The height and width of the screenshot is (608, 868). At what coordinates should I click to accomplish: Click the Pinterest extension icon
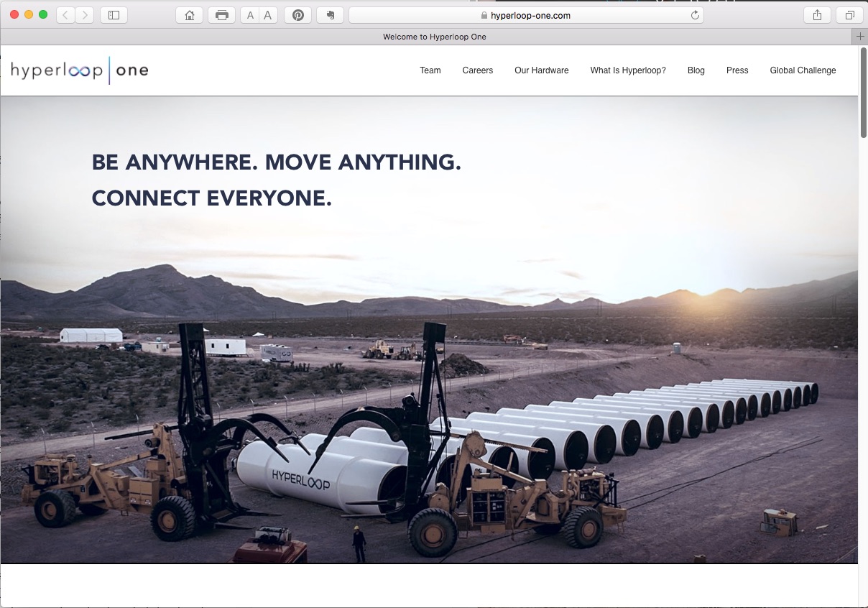click(297, 15)
